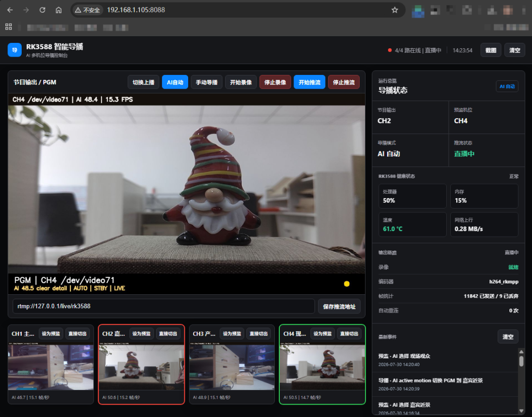The height and width of the screenshot is (417, 532).
Task: Save the stream URL with 保存推流地址
Action: coord(339,306)
